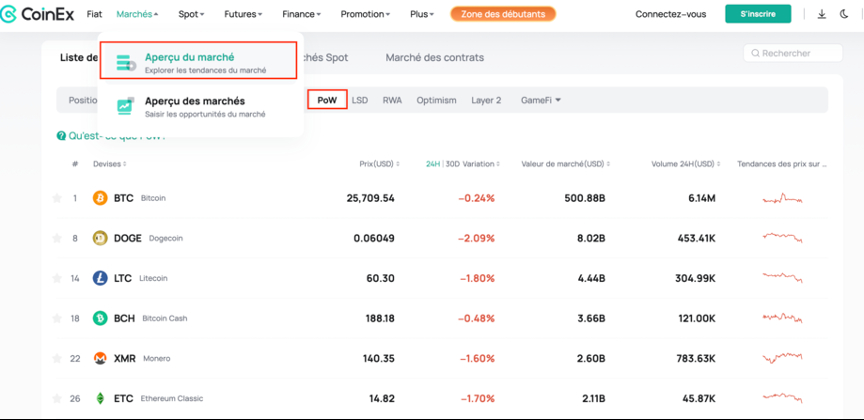Click BCH price 188.18
The image size is (864, 420).
click(x=380, y=319)
